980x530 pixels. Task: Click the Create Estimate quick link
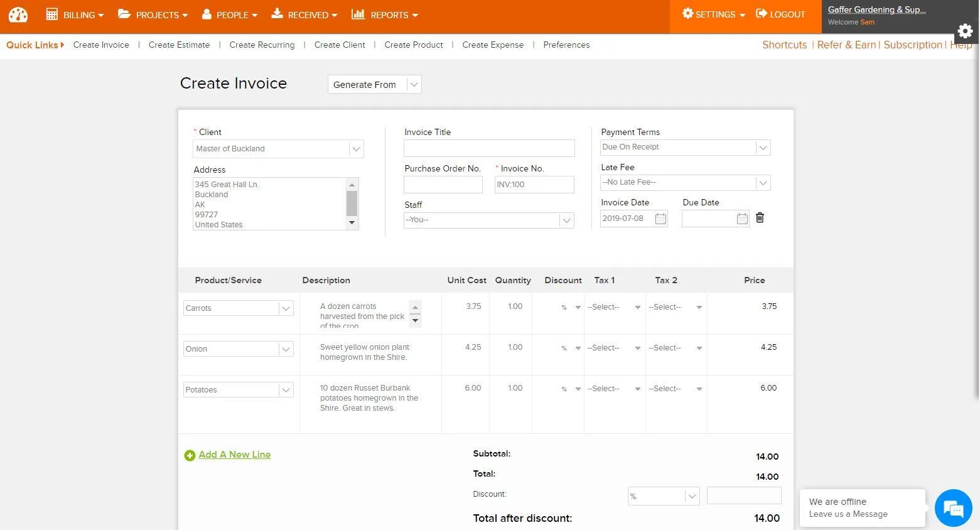(x=179, y=45)
